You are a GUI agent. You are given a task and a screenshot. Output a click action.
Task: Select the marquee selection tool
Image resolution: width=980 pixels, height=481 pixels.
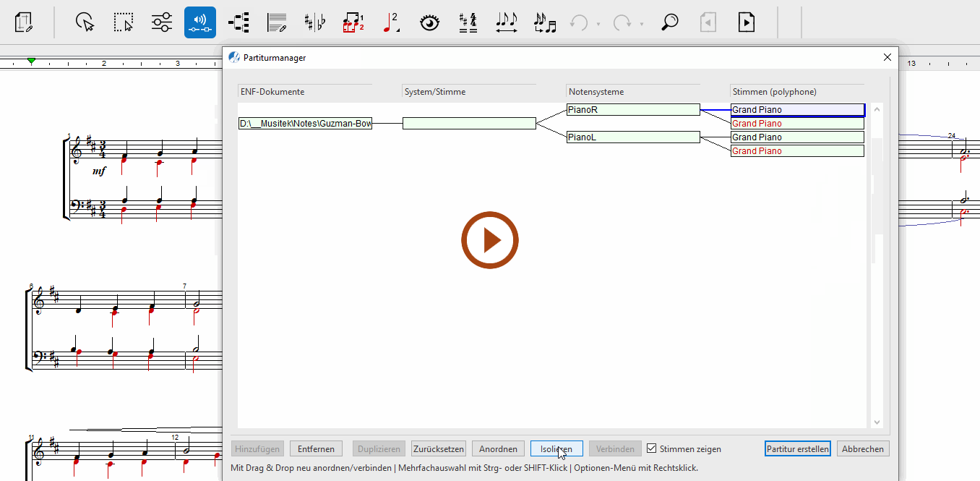pos(124,22)
